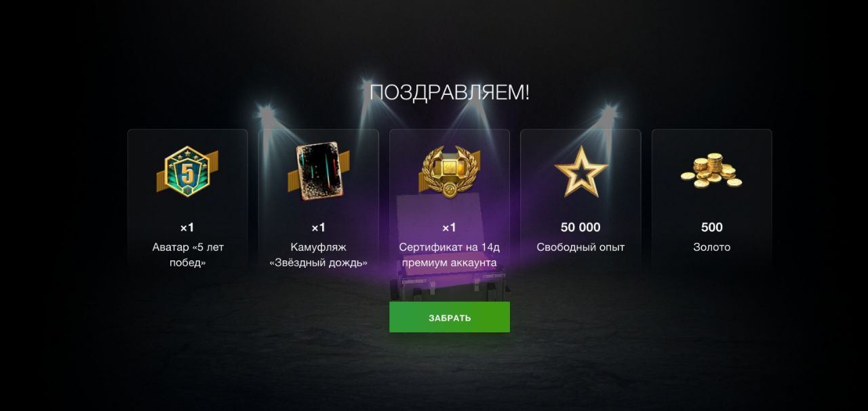Claim rewards with the ЗАБРАТЬ button
868x411 pixels.
pyautogui.click(x=450, y=317)
